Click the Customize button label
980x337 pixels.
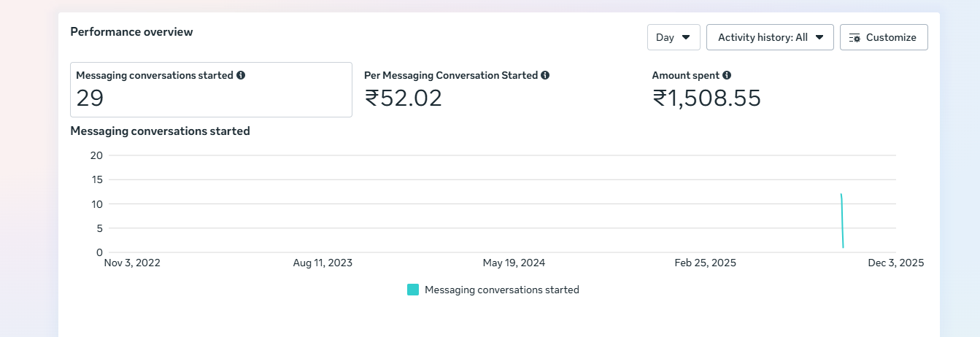[891, 37]
